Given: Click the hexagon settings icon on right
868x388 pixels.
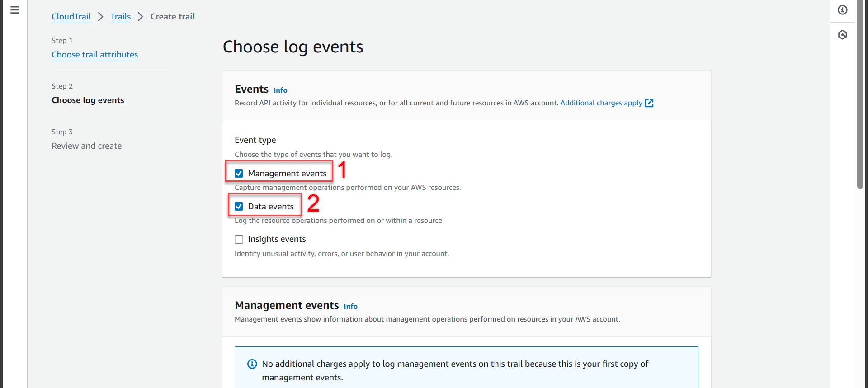Looking at the screenshot, I should point(842,35).
